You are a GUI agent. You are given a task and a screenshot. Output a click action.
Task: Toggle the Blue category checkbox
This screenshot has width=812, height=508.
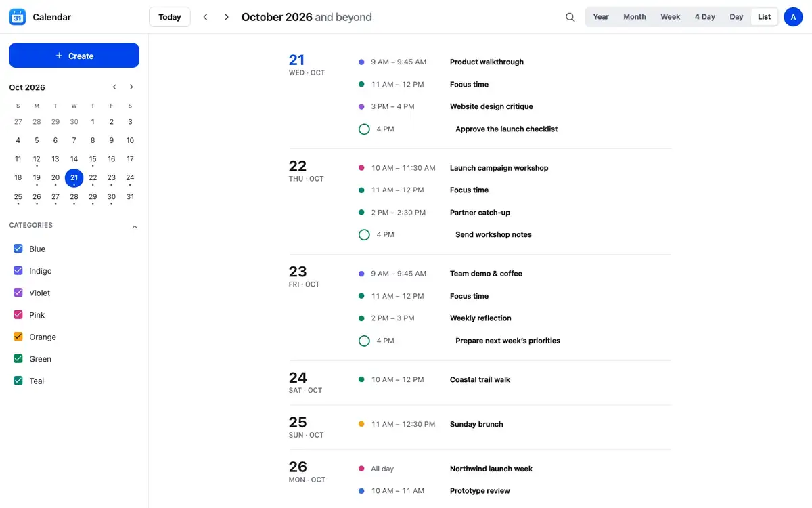click(18, 249)
